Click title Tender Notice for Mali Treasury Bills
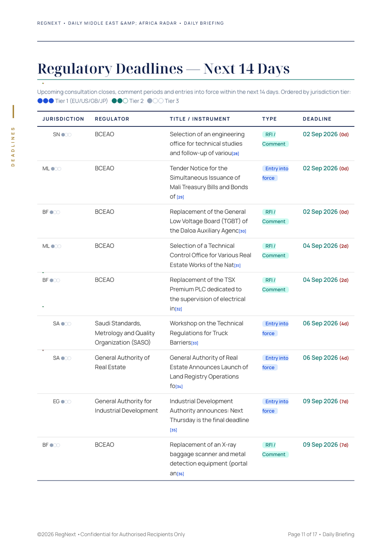 tap(209, 183)
